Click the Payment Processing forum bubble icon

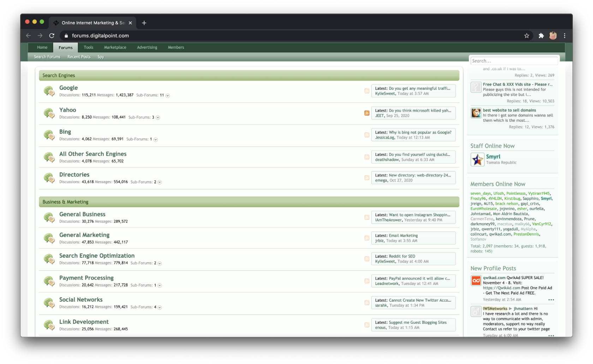[49, 281]
